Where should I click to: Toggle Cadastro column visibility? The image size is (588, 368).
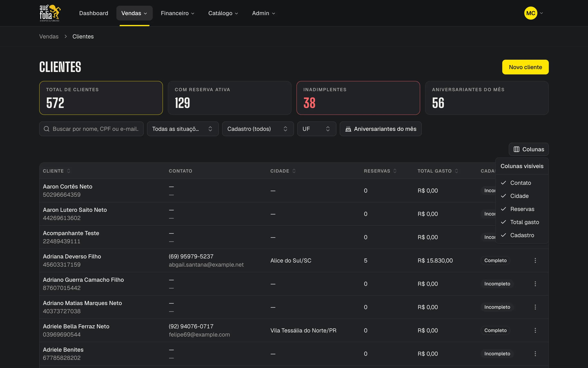[522, 235]
